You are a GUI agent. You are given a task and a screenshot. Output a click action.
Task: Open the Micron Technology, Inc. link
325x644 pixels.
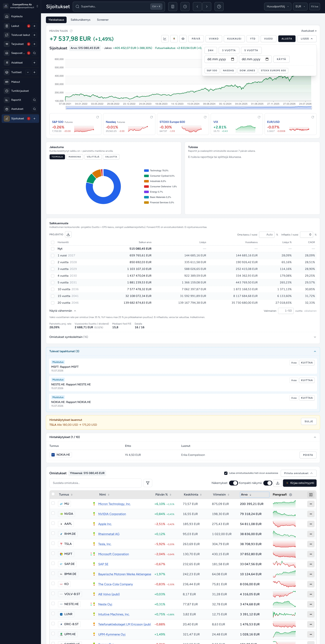pos(114,504)
